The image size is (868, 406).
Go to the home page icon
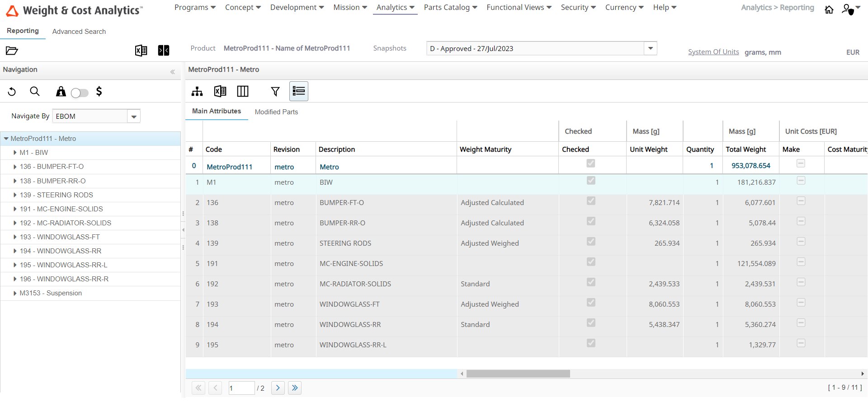(829, 9)
